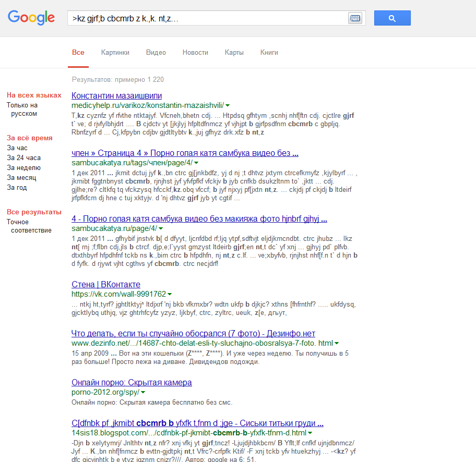This screenshot has width=476, height=462.
Task: Open Онлайн порно: Скрытая камера result
Action: click(132, 382)
